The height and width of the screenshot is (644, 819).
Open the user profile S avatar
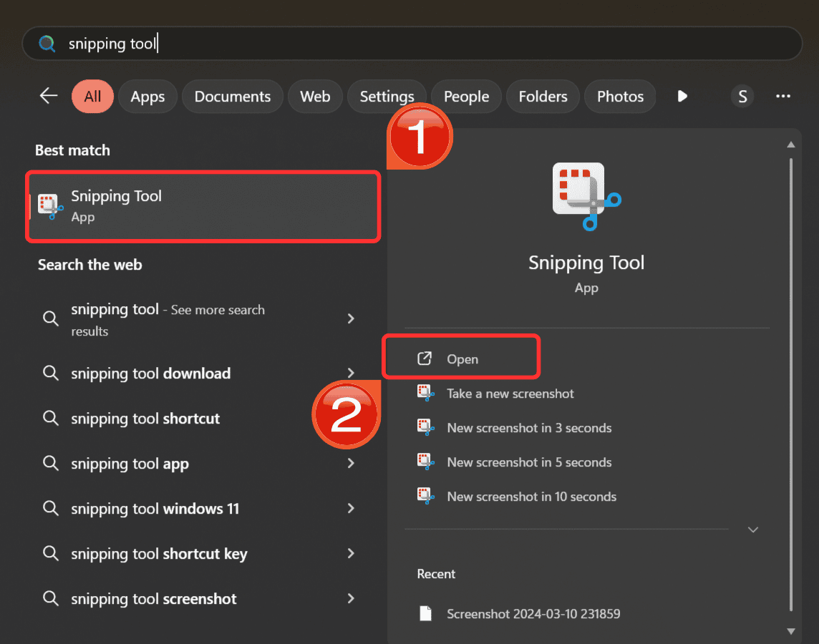pyautogui.click(x=742, y=97)
